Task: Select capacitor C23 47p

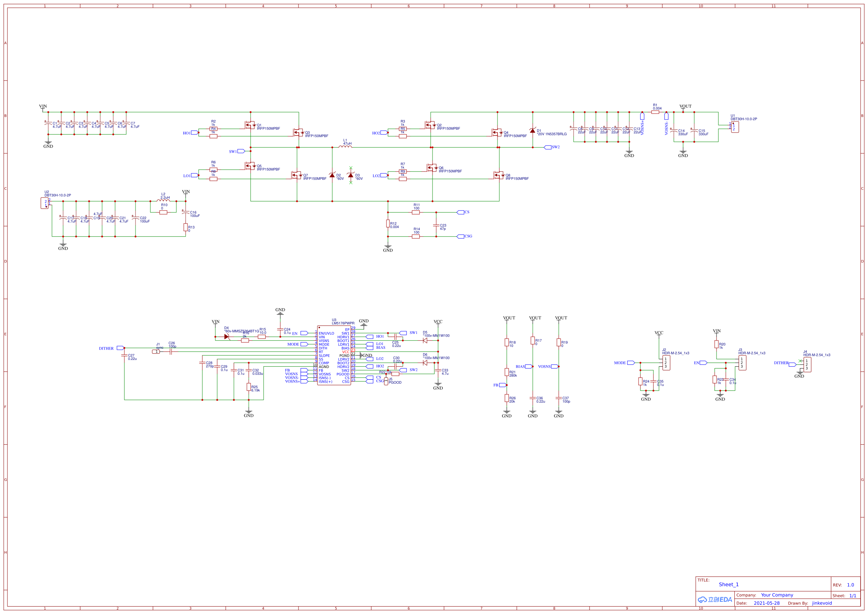Action: [436, 225]
